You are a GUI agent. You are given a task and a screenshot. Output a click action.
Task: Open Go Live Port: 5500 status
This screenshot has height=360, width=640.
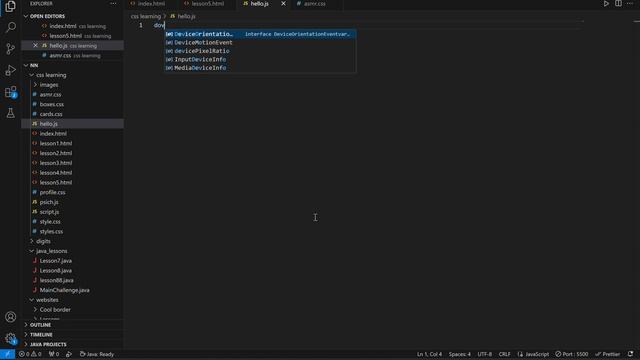[x=571, y=354]
